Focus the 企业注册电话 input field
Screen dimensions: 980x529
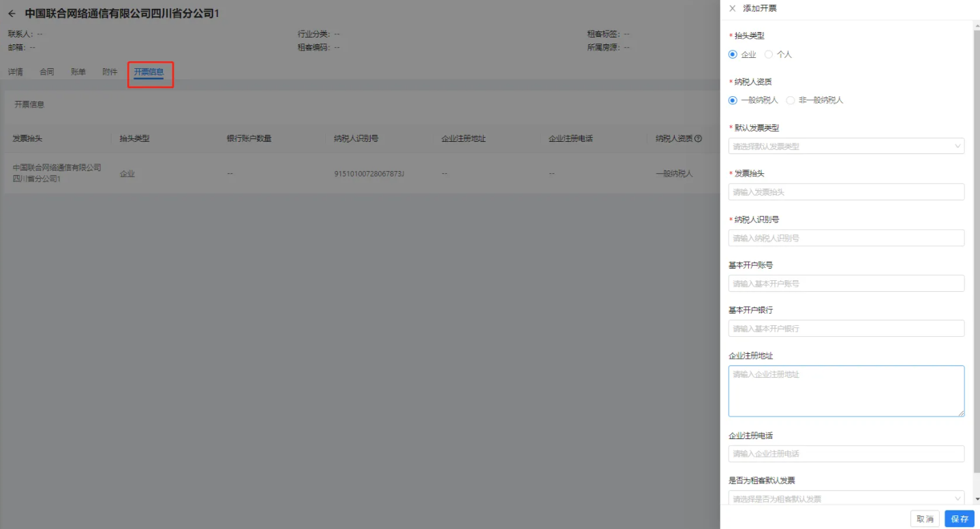click(846, 454)
